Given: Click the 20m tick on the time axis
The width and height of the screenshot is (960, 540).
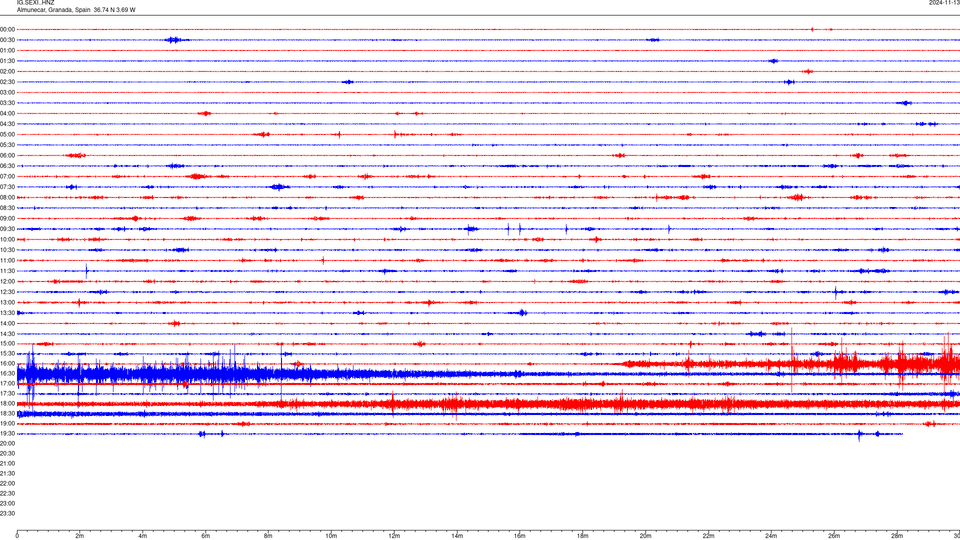Looking at the screenshot, I should click(x=645, y=536).
